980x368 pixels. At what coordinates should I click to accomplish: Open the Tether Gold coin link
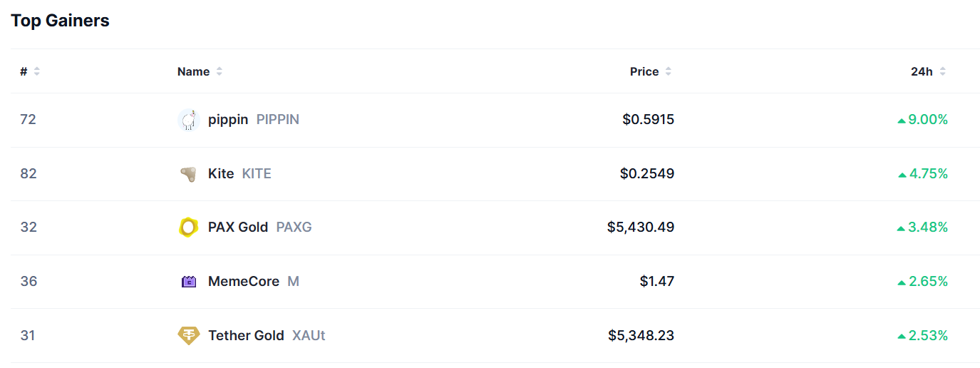click(x=246, y=335)
